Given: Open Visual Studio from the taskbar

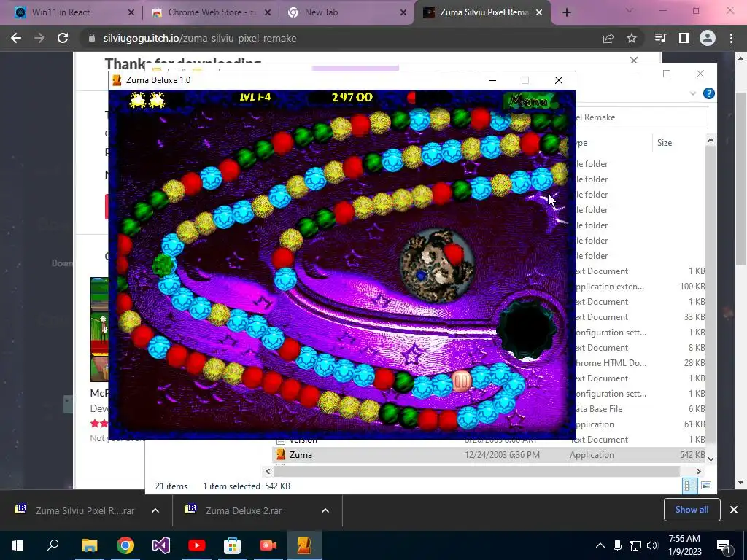Looking at the screenshot, I should click(161, 545).
